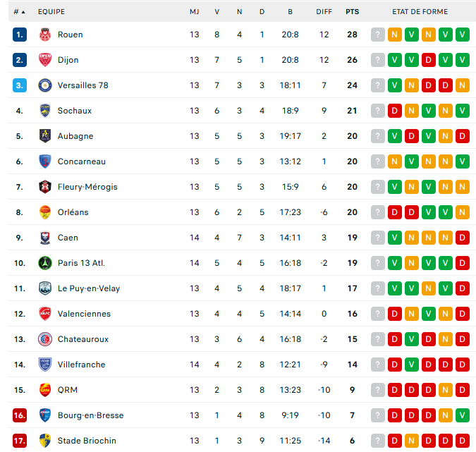Sort standings by DIFF column header
Image resolution: width=476 pixels, height=452 pixels.
pos(324,12)
